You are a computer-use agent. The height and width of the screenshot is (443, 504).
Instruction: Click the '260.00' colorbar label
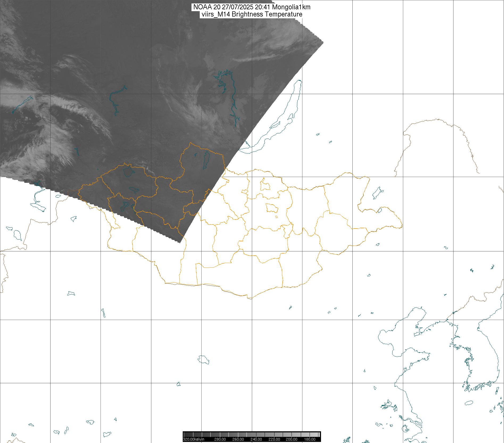coord(238,439)
